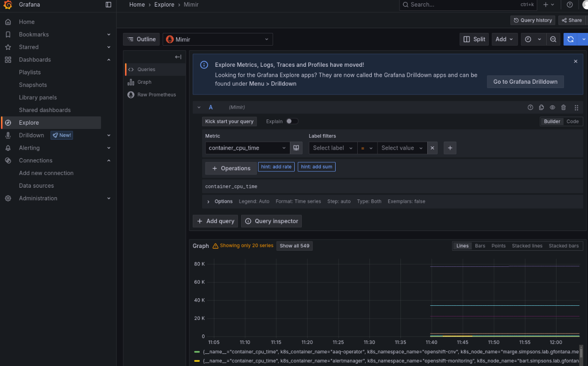Select the Bars graph style tab

click(480, 246)
